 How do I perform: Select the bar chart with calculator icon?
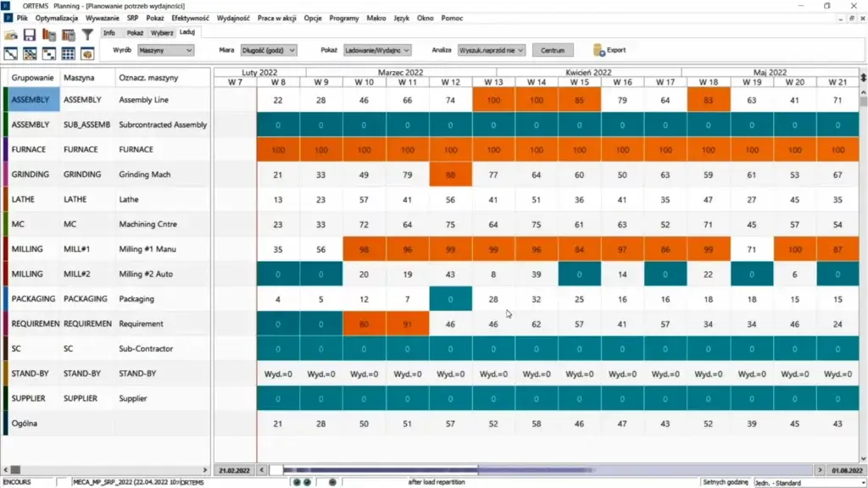click(x=70, y=34)
